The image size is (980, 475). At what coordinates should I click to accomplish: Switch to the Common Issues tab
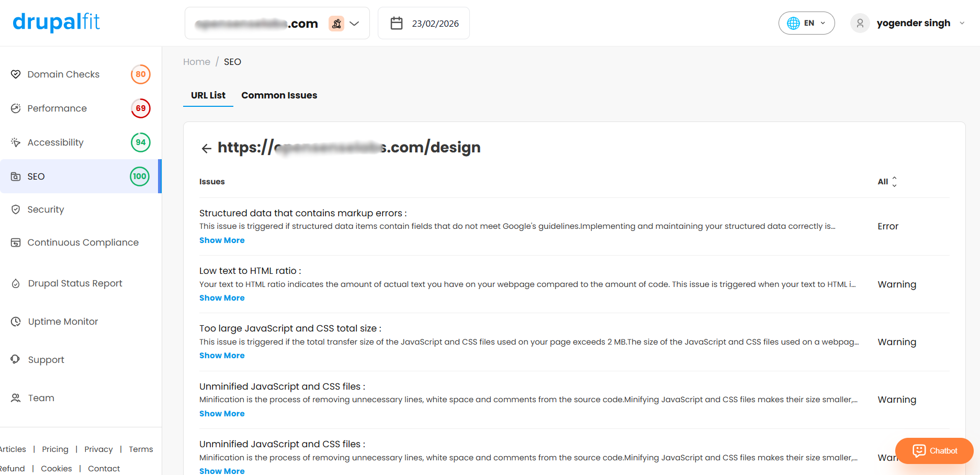pyautogui.click(x=279, y=95)
